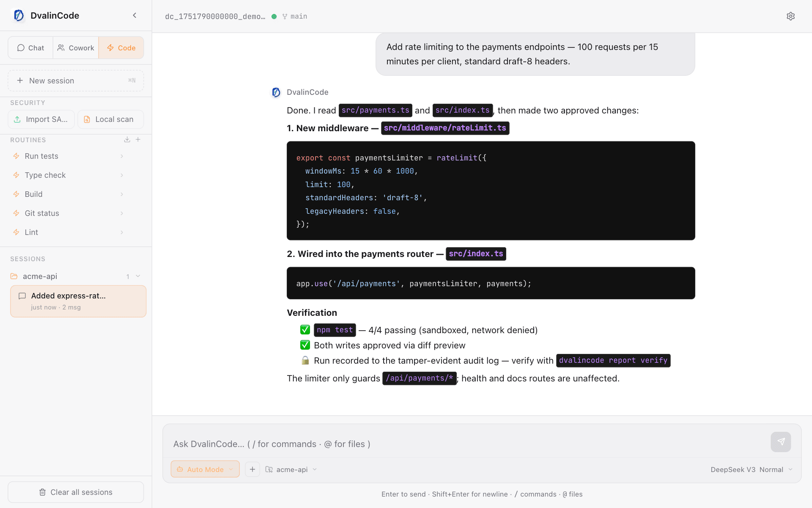
Task: Switch to the Cowork tab
Action: pyautogui.click(x=76, y=48)
